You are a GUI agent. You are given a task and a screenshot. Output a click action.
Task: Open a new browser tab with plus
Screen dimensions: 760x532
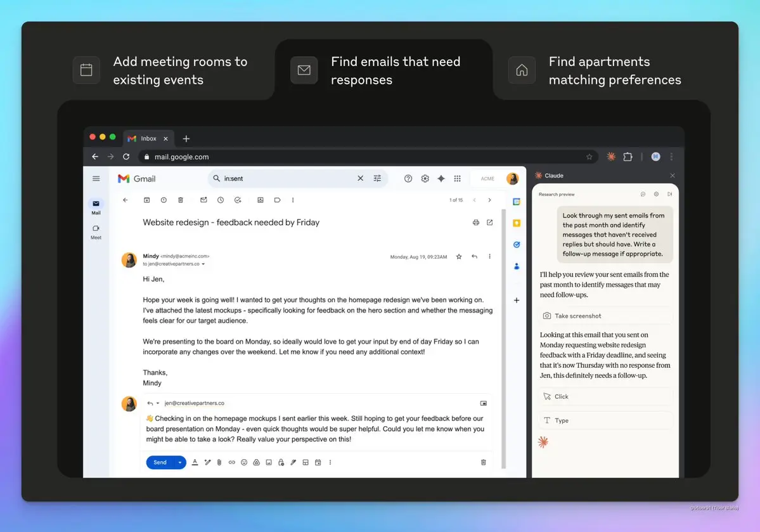click(x=186, y=139)
